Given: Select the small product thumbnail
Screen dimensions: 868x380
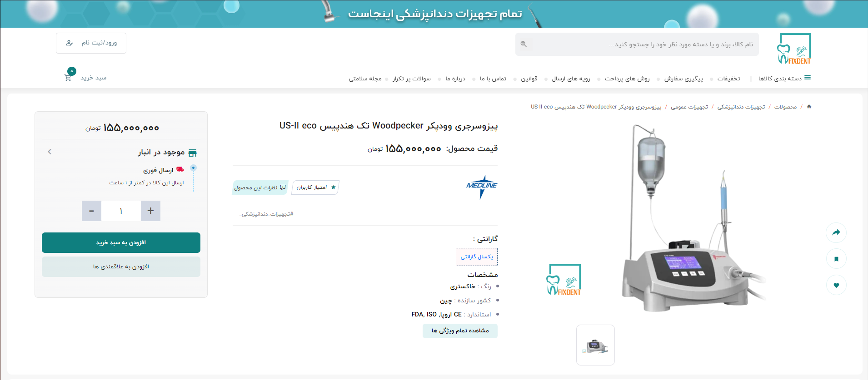Looking at the screenshot, I should point(595,345).
